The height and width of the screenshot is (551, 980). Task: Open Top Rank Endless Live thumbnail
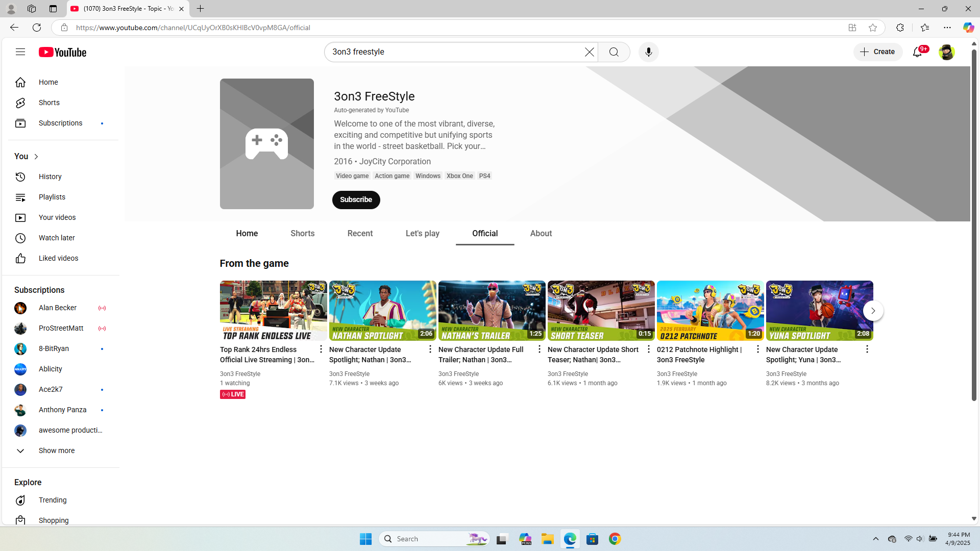pyautogui.click(x=274, y=310)
